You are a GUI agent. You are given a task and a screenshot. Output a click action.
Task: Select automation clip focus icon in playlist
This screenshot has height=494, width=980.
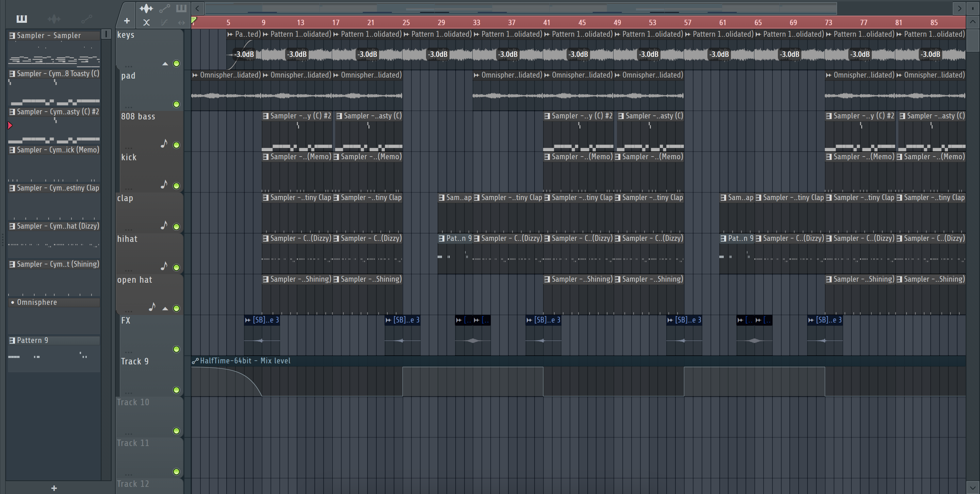point(164,9)
